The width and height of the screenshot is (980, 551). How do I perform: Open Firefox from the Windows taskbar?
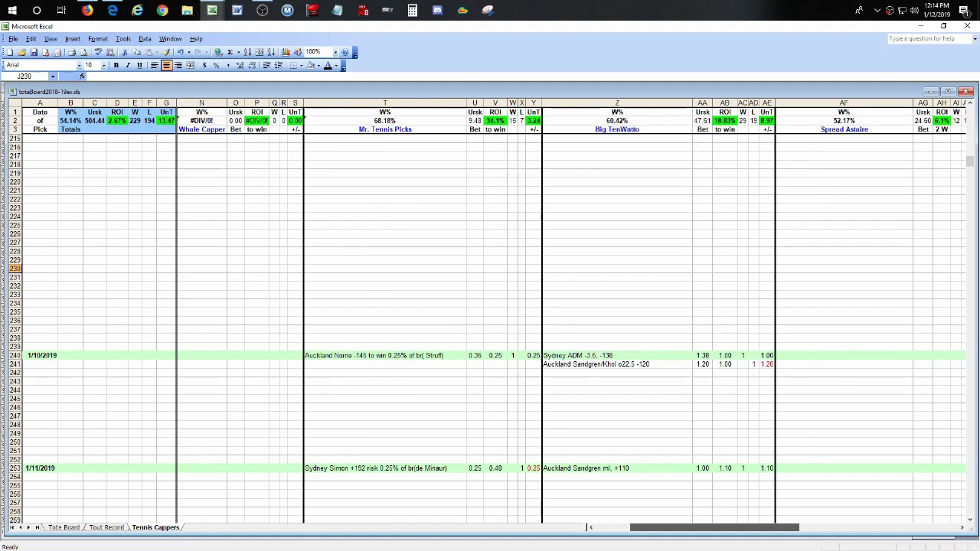coord(87,11)
